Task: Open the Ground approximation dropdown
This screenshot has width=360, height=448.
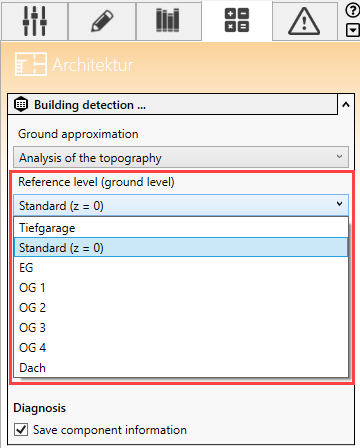Action: 181,157
